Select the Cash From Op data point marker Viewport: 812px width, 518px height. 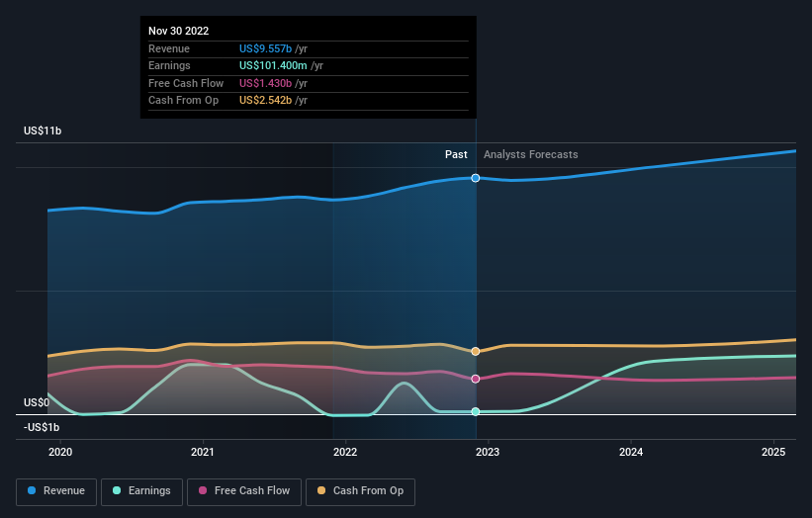point(476,351)
